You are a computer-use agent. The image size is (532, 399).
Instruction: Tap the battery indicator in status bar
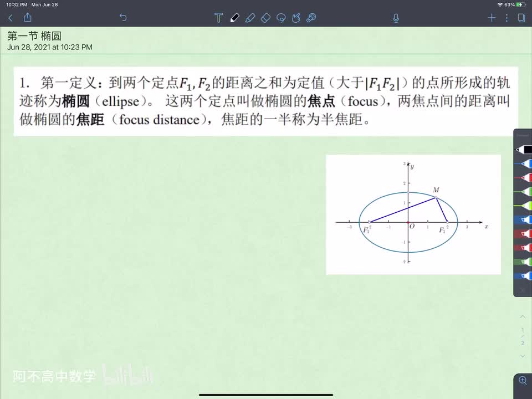click(x=520, y=5)
